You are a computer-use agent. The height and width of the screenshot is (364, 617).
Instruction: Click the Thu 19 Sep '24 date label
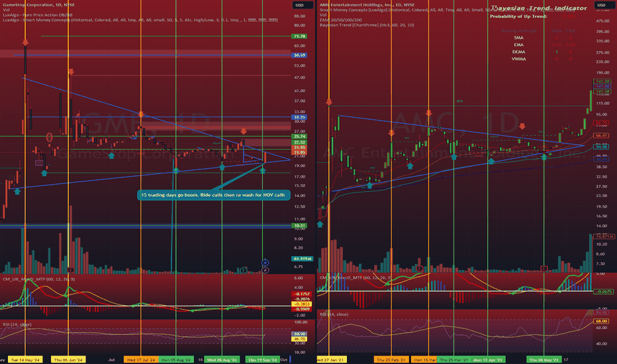pos(262,359)
